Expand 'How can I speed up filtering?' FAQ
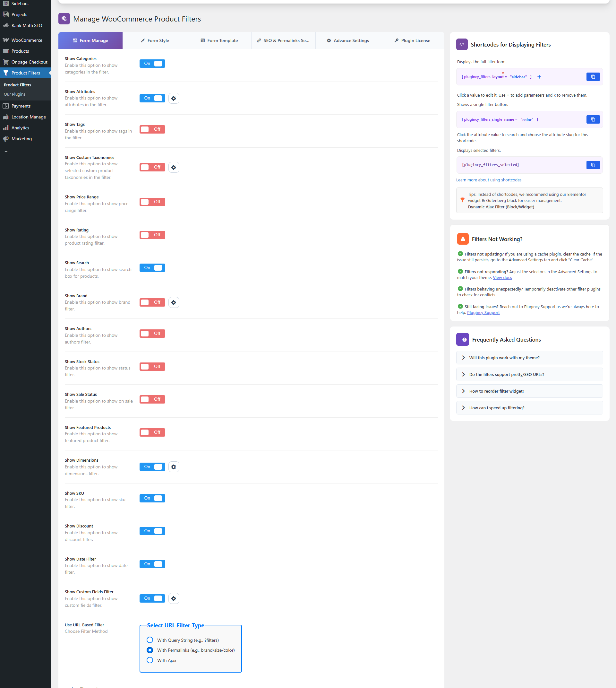Viewport: 616px width, 688px height. (529, 408)
